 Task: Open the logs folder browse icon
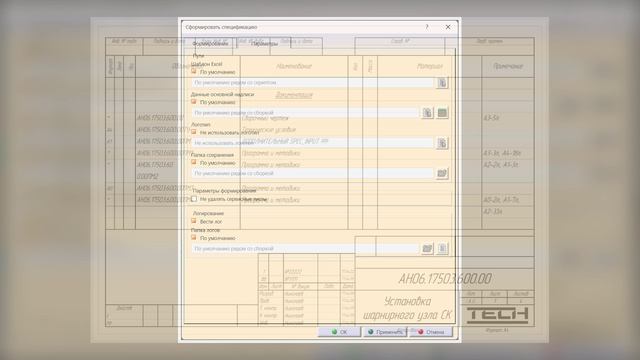tap(427, 248)
